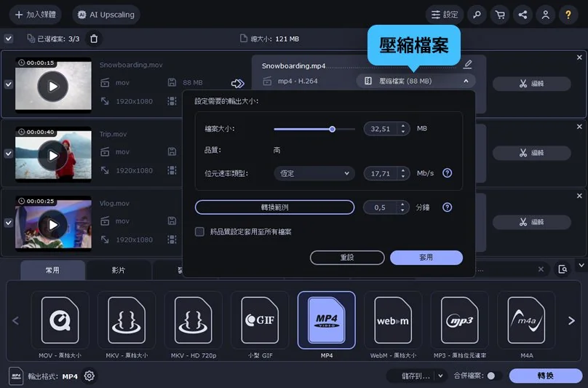Screen dimensions: 588x388
Task: Show next formats with right arrow
Action: 571,321
